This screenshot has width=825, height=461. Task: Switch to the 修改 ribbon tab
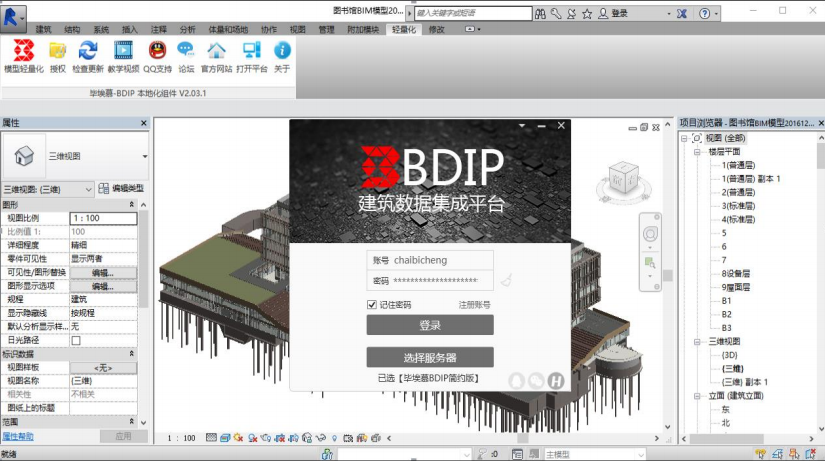436,29
